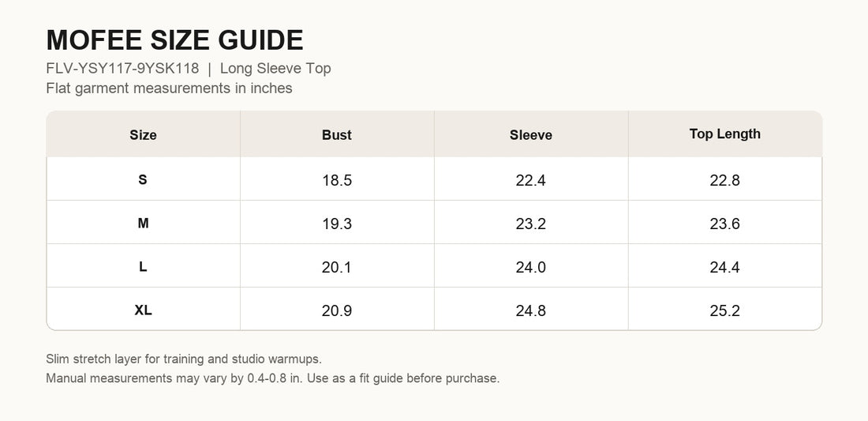Viewport: 868px width, 421px height.
Task: Click the flat garment measurements subtitle
Action: (x=169, y=88)
